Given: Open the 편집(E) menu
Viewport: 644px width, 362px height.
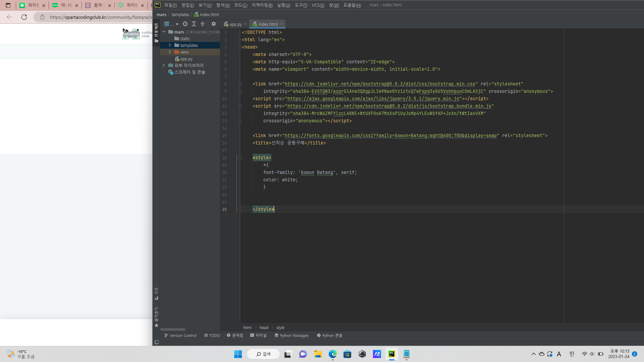Looking at the screenshot, I should [188, 5].
